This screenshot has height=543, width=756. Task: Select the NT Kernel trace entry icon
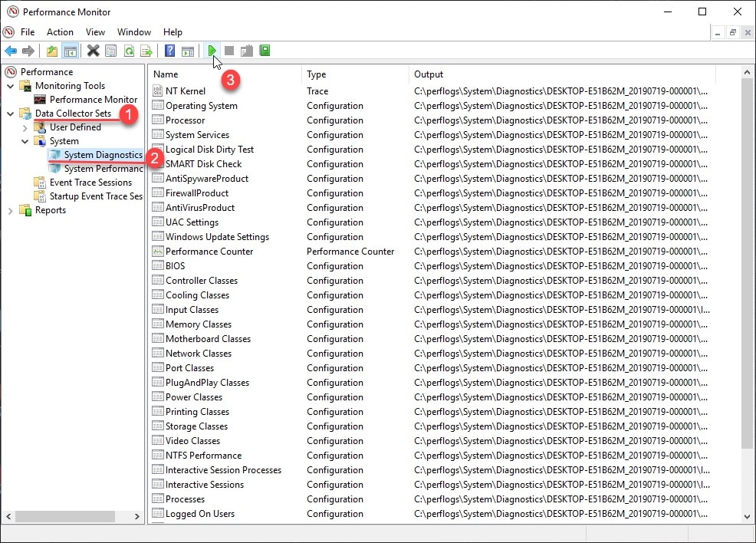[x=158, y=90]
